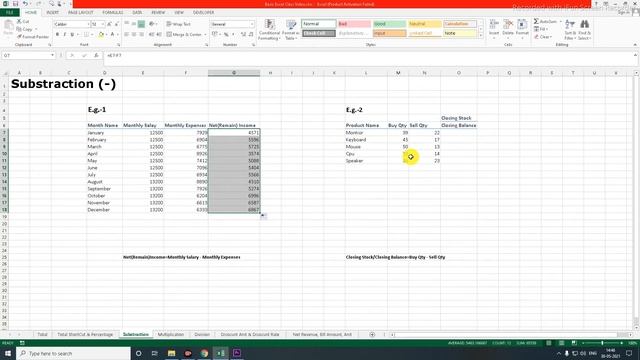Click the Auto Fill Options icon below column G
This screenshot has width=640, height=360.
pos(263,216)
